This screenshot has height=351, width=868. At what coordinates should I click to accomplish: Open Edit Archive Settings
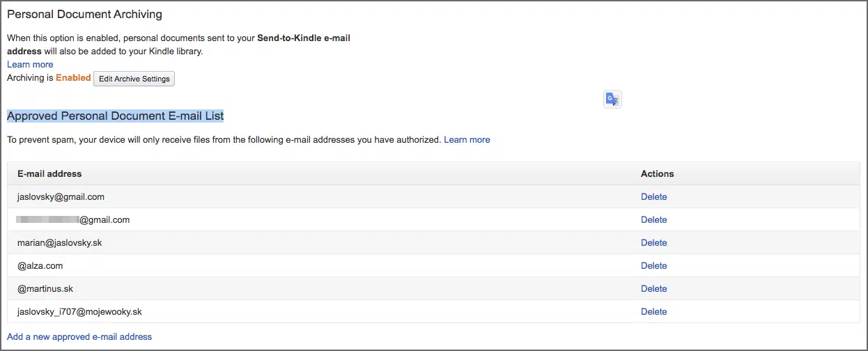[134, 79]
